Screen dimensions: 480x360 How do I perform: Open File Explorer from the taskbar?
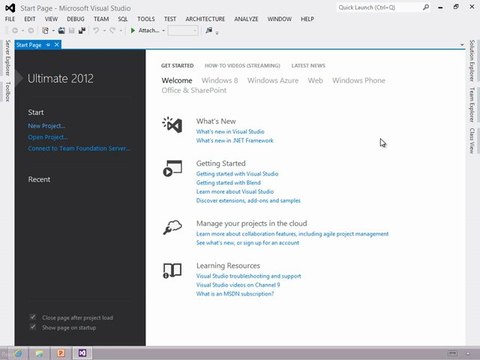[39, 353]
